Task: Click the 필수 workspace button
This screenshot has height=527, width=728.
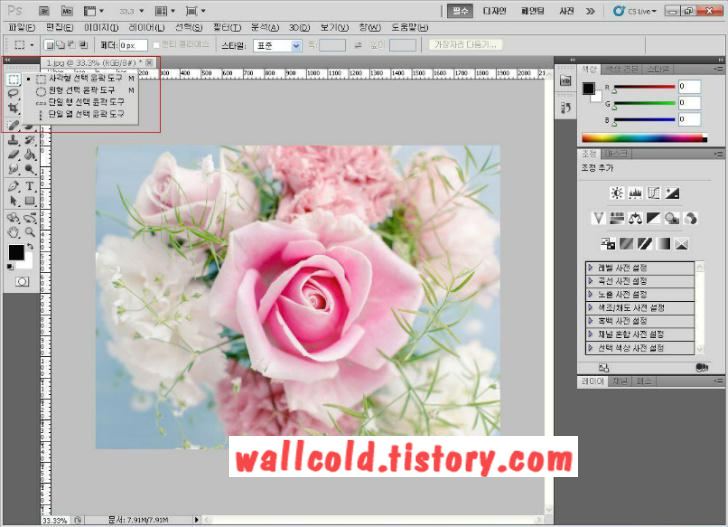Action: point(460,11)
